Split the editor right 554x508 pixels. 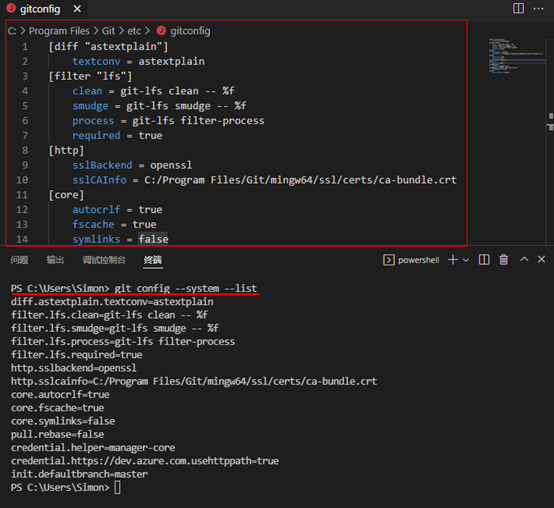(518, 8)
